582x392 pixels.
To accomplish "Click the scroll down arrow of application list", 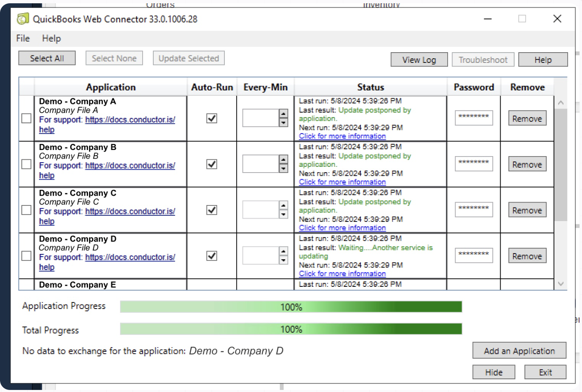I will coord(561,284).
